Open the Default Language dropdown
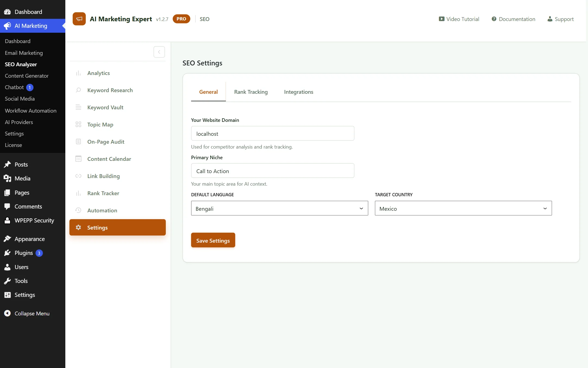This screenshot has width=588, height=368. click(280, 208)
